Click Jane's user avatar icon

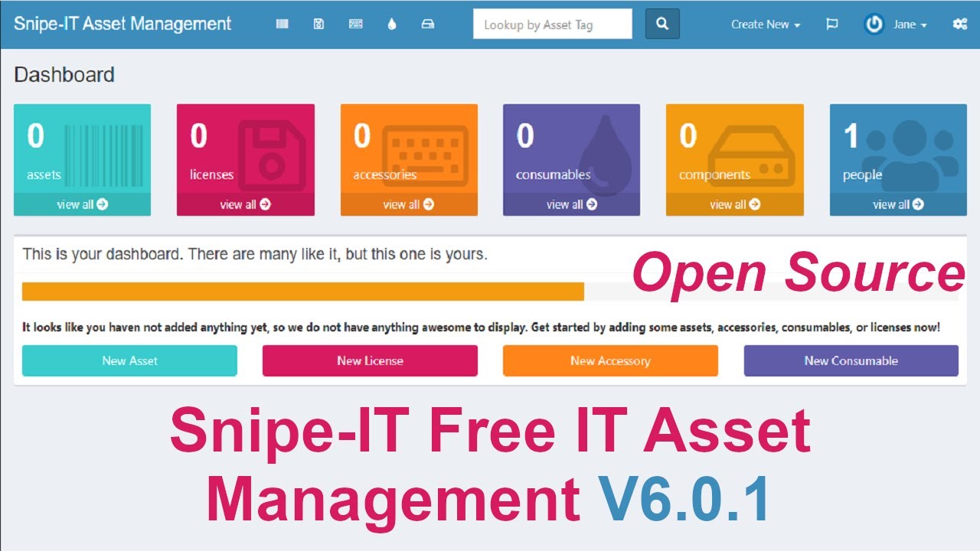874,24
